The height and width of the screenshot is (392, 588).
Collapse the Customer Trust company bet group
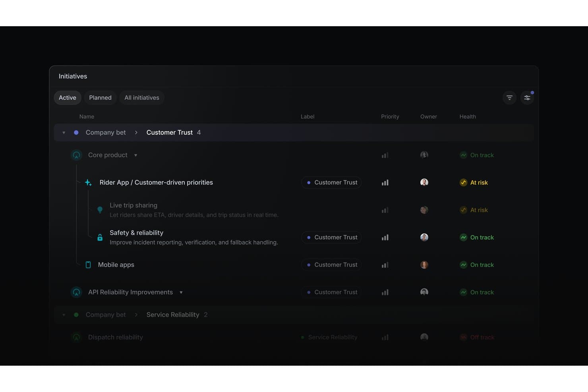(64, 133)
